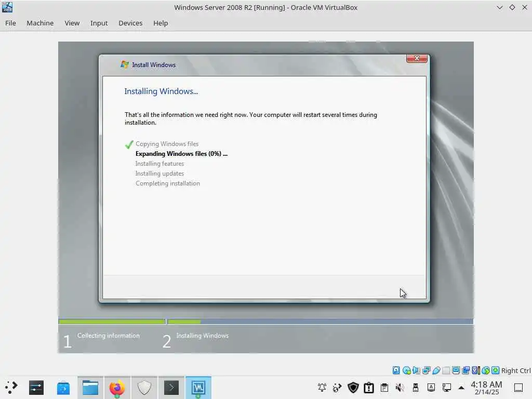Click 'Copying Windows files' step text
Image resolution: width=532 pixels, height=399 pixels.
coord(167,144)
